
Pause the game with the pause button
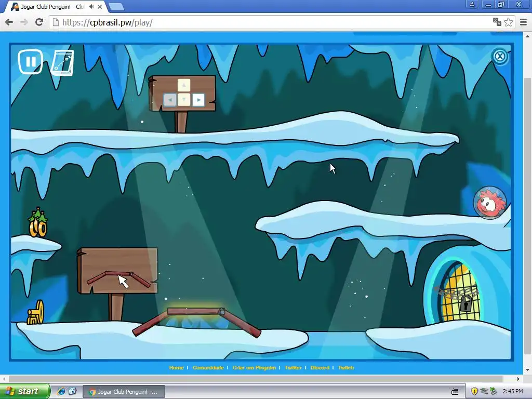(31, 62)
